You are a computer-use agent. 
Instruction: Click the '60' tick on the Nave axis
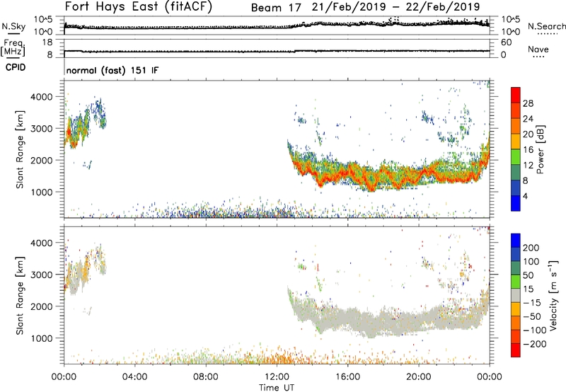(x=506, y=42)
